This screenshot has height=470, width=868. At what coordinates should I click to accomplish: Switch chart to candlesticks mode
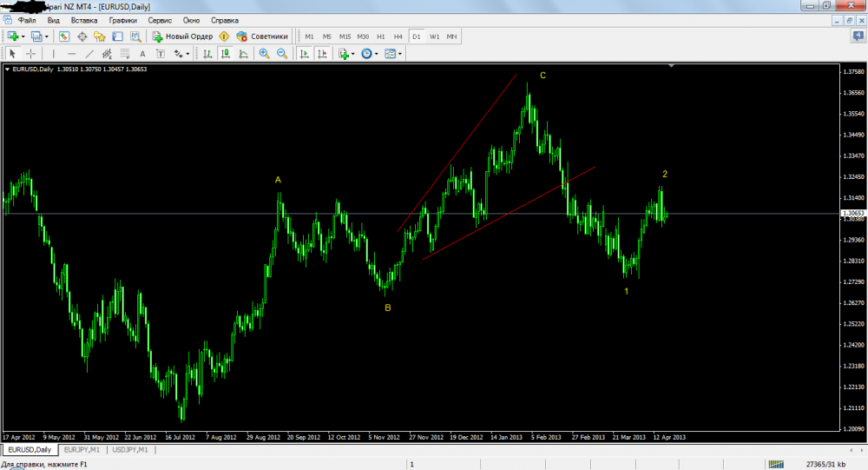[x=226, y=54]
